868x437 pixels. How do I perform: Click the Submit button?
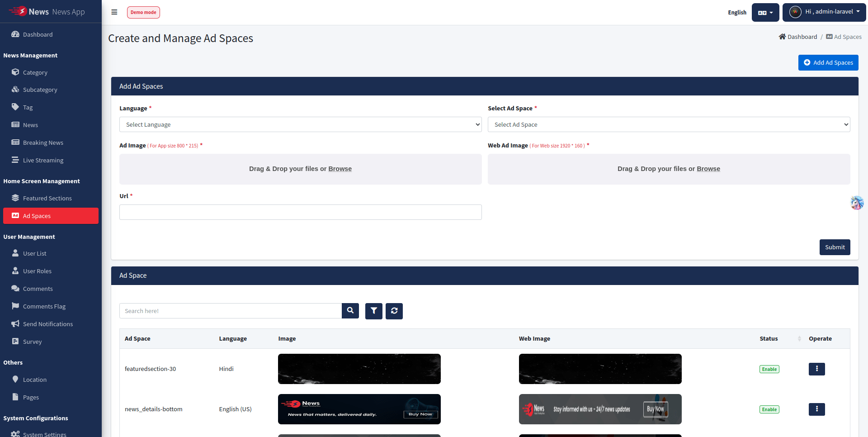pos(835,247)
